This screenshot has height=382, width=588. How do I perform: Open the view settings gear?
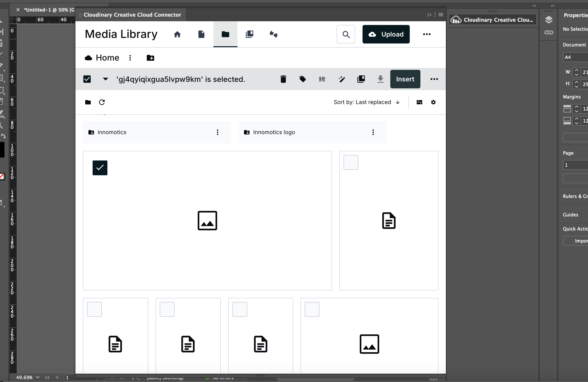coord(433,102)
